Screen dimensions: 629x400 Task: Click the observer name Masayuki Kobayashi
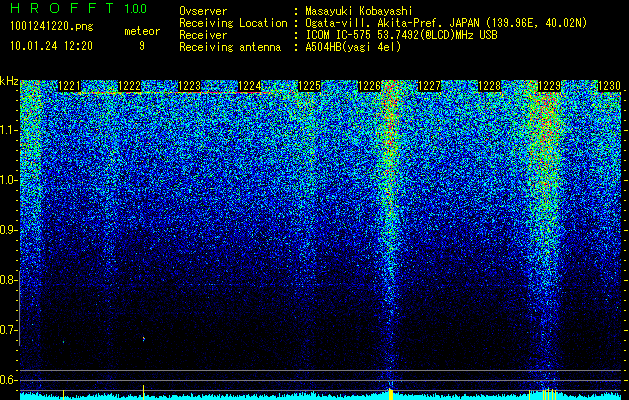click(x=358, y=11)
